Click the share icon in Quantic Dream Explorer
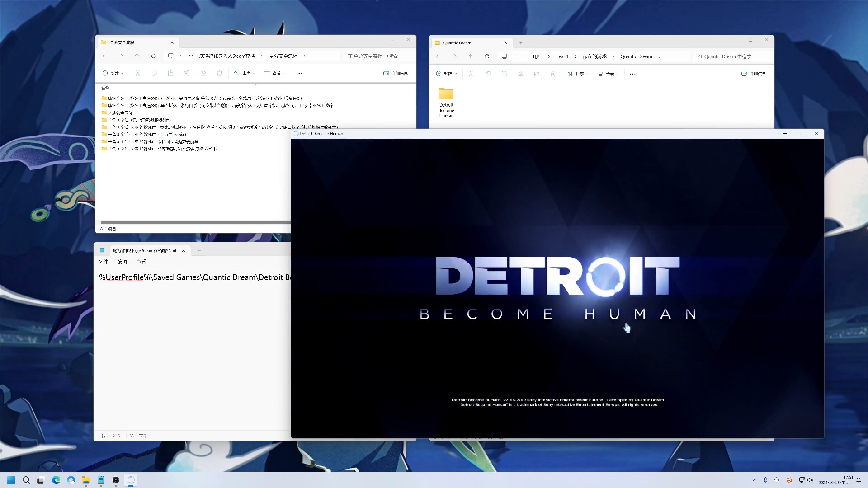Image resolution: width=868 pixels, height=488 pixels. (537, 74)
